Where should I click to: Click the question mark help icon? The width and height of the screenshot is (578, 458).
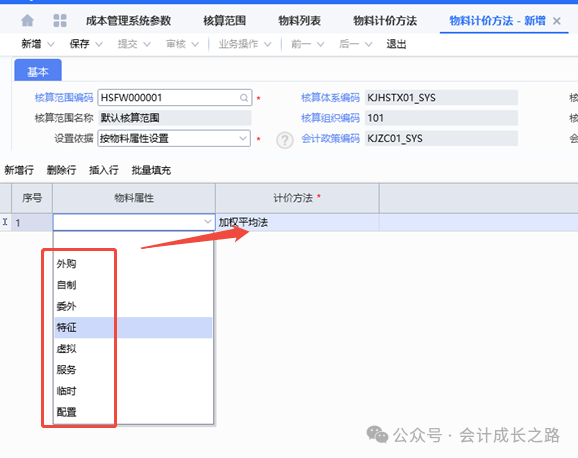(x=285, y=140)
